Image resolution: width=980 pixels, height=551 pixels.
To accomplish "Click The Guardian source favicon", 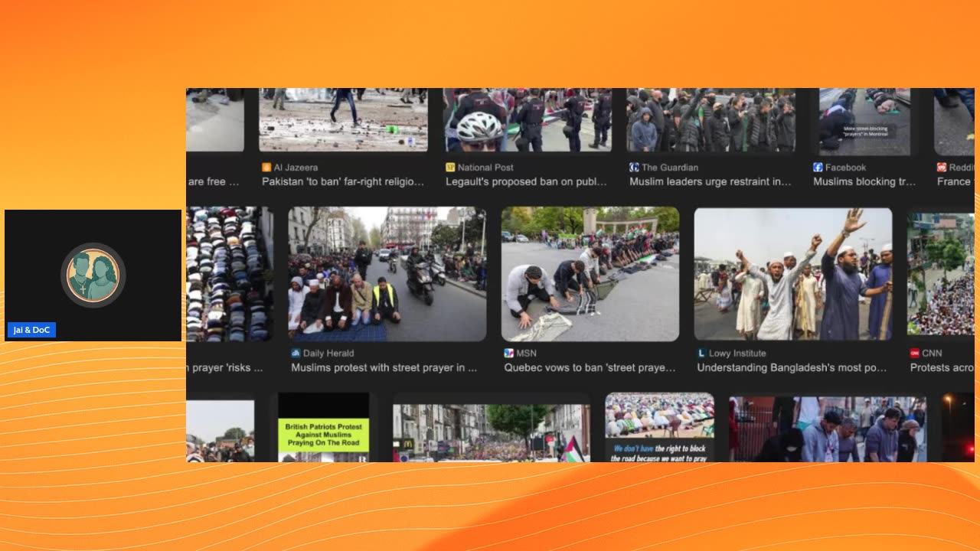I will [x=634, y=167].
